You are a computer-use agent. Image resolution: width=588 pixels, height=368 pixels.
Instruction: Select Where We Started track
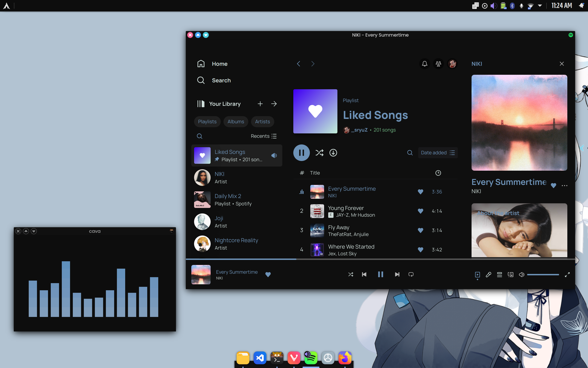(x=375, y=250)
